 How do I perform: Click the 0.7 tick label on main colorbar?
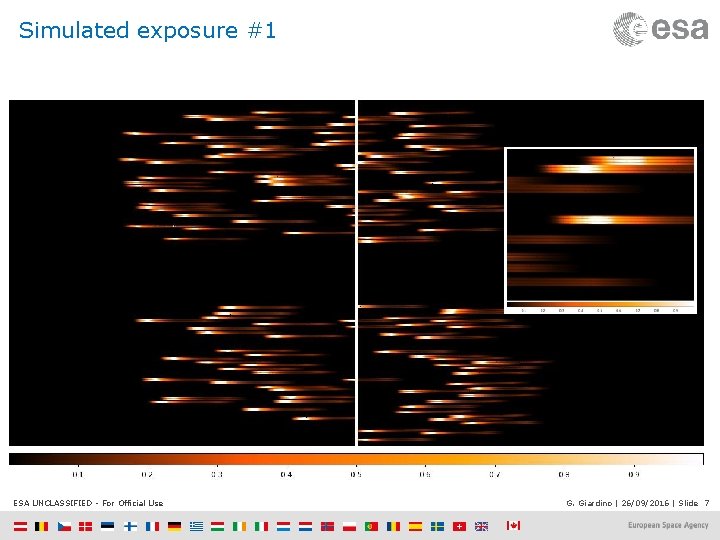495,474
